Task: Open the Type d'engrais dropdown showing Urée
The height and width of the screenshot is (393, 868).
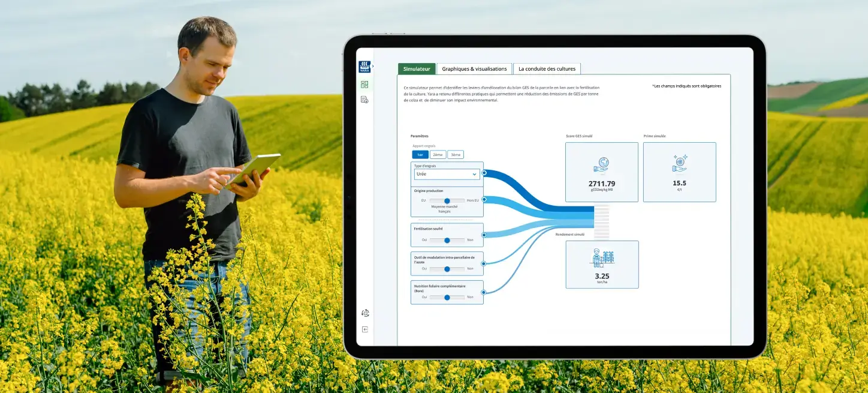Action: [446, 174]
